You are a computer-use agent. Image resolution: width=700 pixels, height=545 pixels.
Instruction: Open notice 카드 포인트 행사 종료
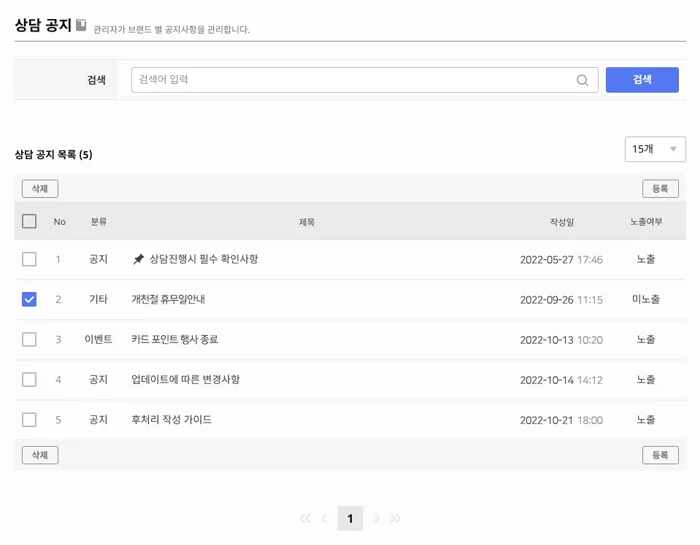175,340
